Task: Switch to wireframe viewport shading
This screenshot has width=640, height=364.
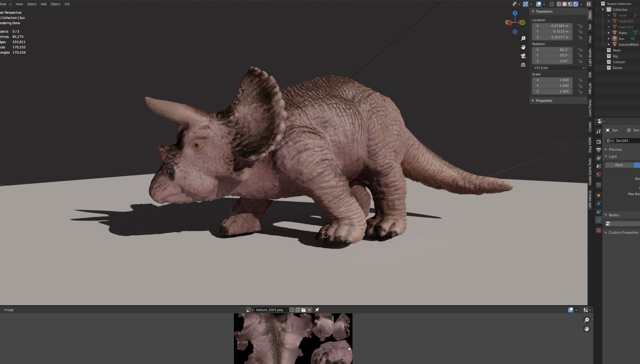Action: point(559,4)
